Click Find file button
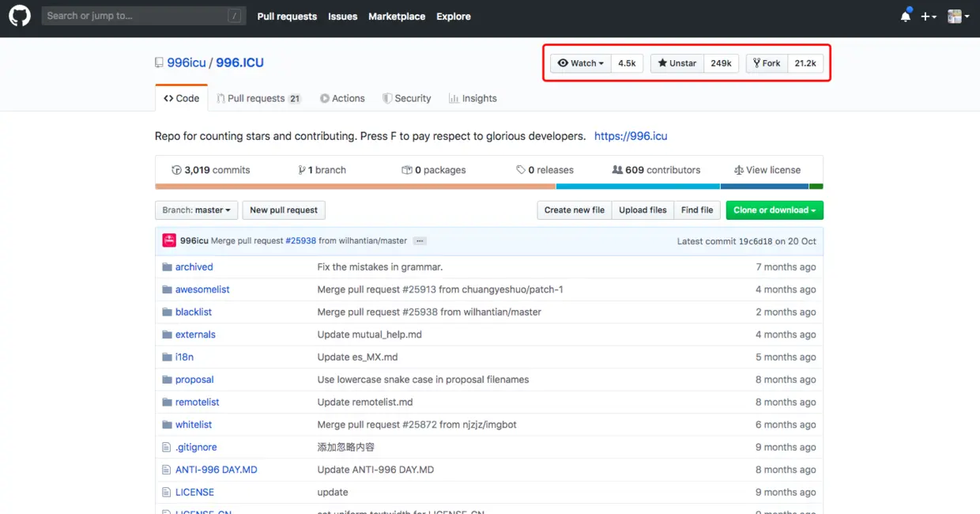 [697, 210]
